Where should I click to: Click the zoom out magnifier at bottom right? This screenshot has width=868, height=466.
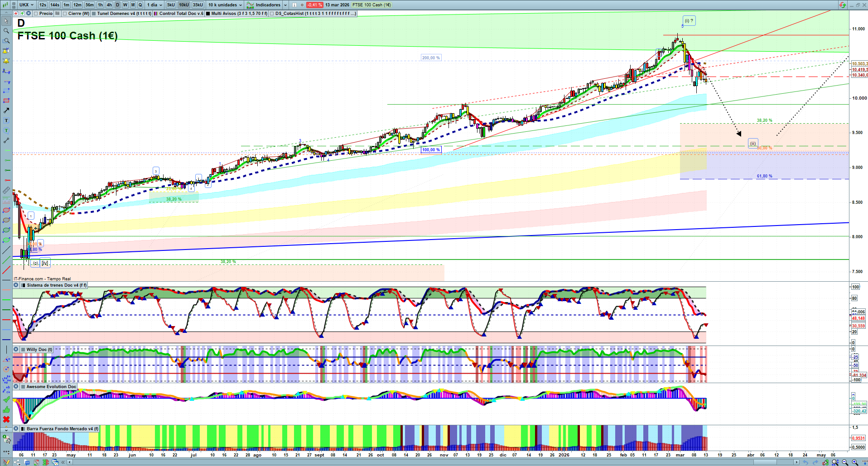click(845, 462)
